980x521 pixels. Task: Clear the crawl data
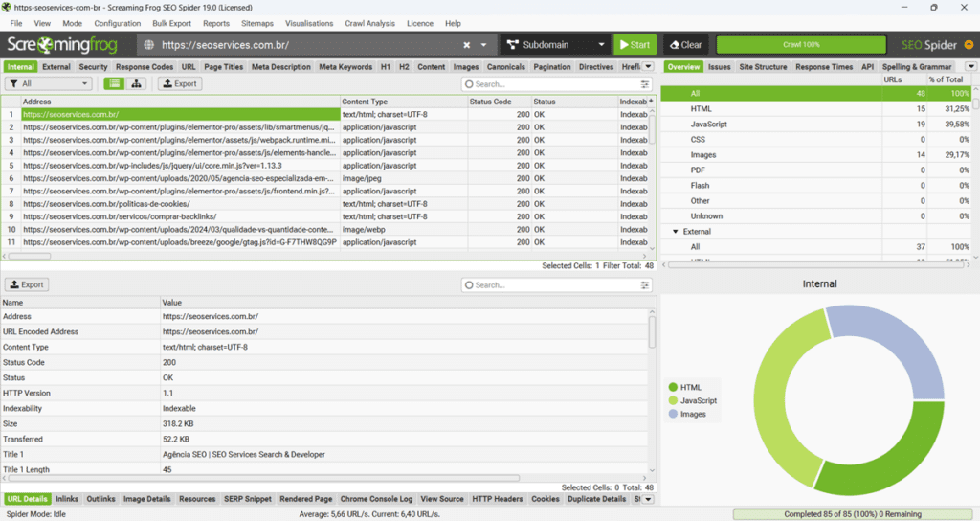[685, 45]
